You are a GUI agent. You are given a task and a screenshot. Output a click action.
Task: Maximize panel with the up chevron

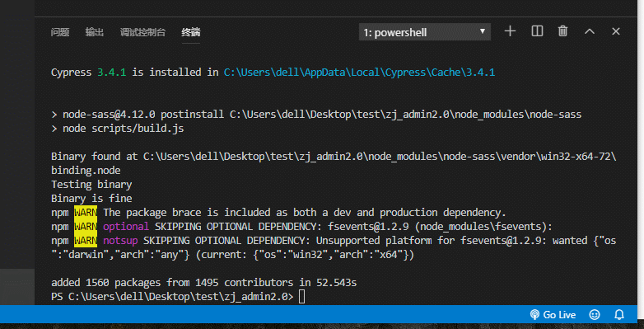(x=590, y=31)
